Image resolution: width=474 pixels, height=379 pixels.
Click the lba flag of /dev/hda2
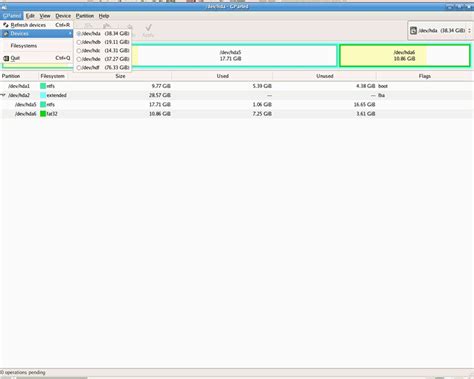[x=381, y=95]
